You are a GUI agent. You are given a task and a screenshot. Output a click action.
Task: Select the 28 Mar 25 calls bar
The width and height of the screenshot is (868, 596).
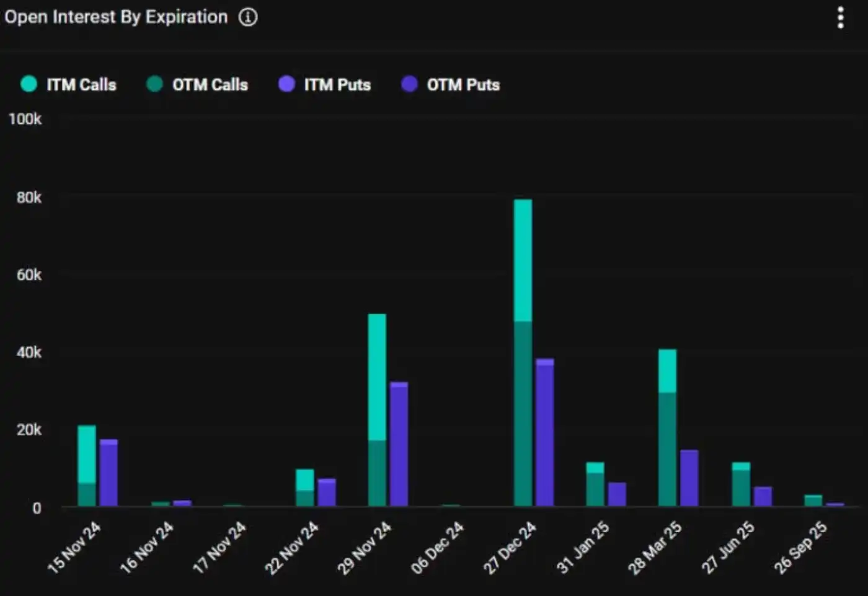(x=668, y=427)
